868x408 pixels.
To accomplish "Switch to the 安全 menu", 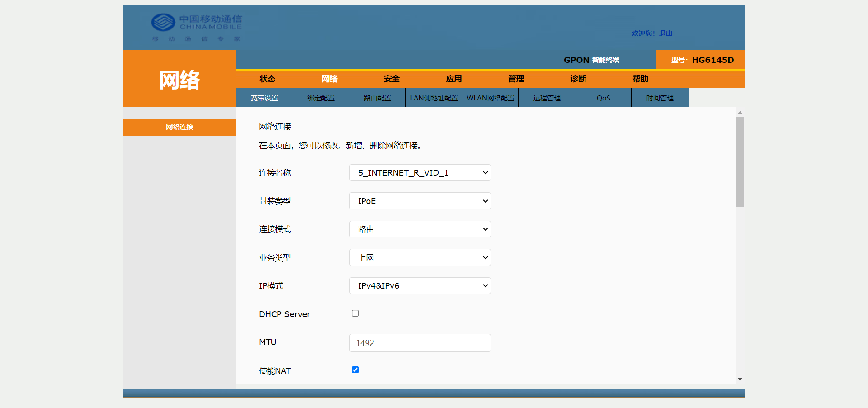I will click(392, 79).
